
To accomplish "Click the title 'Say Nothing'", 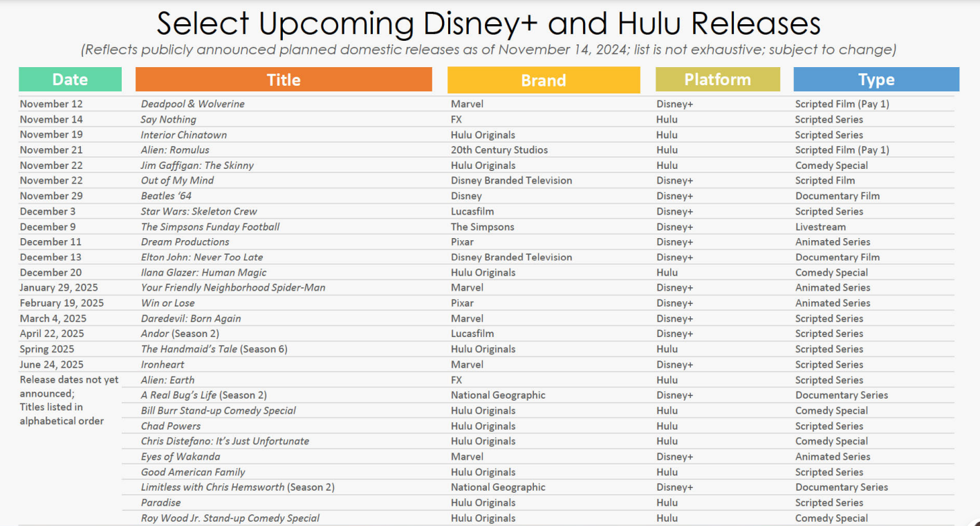I will coord(169,119).
